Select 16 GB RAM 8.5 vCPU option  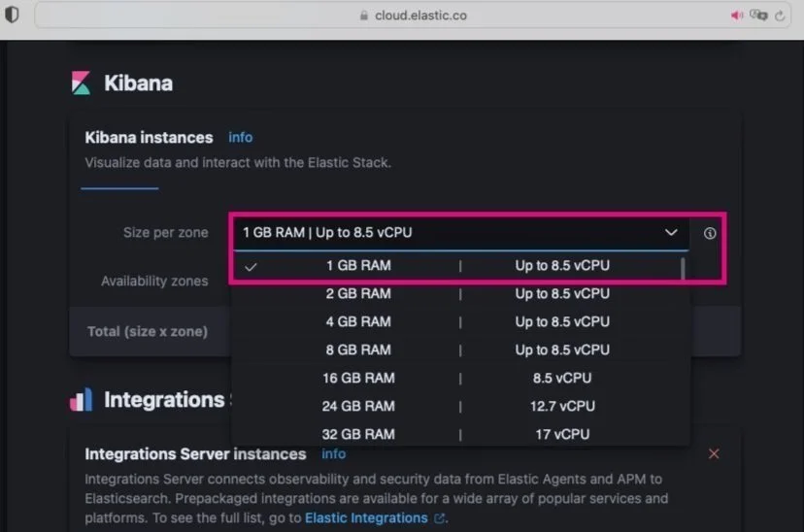coord(359,378)
